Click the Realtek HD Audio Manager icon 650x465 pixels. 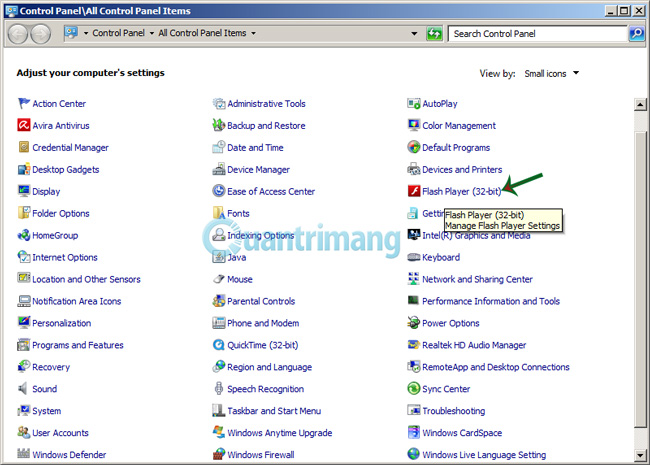pyautogui.click(x=414, y=345)
